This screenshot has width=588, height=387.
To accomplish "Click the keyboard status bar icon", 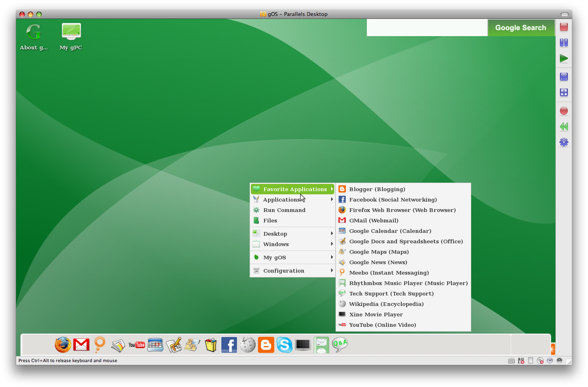I will [511, 361].
